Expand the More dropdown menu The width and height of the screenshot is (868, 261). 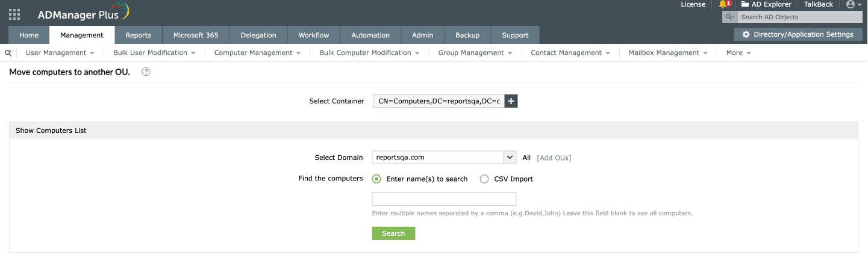738,53
